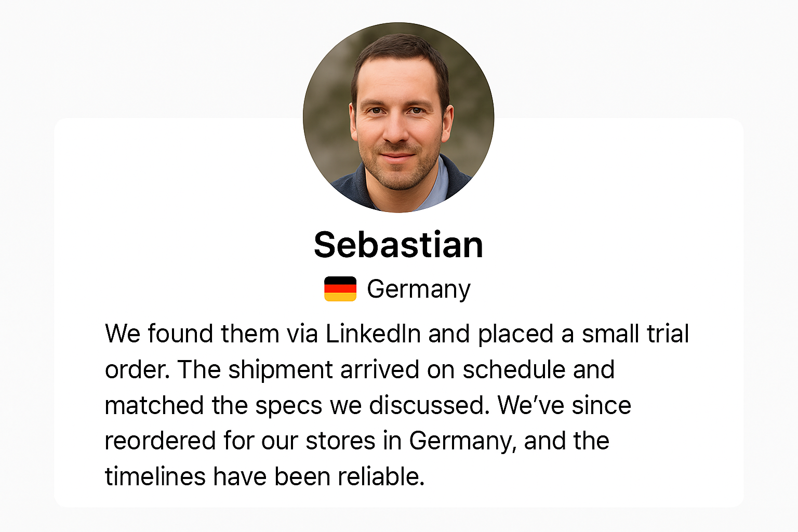Click the word "timelines" on the last line
The width and height of the screenshot is (798, 532).
(x=155, y=476)
